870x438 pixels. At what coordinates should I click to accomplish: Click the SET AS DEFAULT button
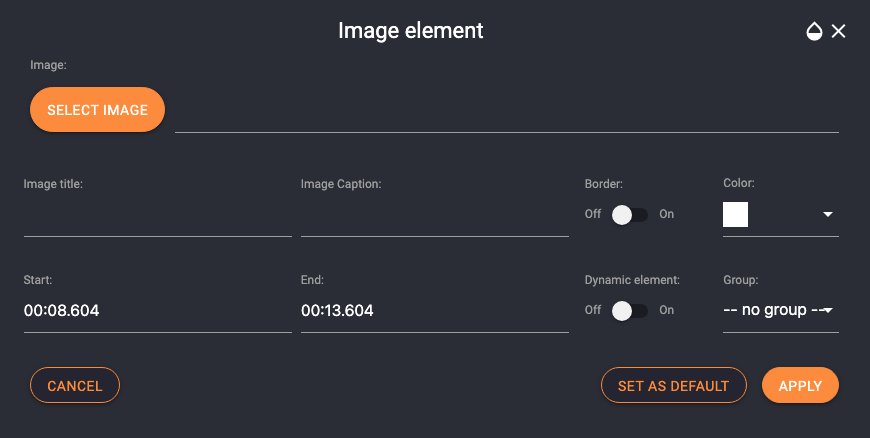click(674, 385)
